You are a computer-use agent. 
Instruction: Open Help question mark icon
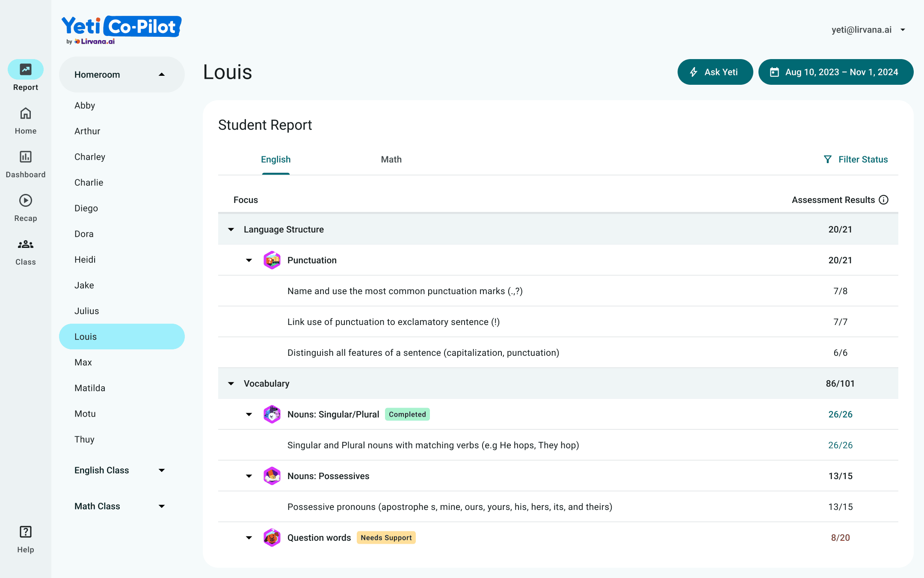click(x=26, y=532)
